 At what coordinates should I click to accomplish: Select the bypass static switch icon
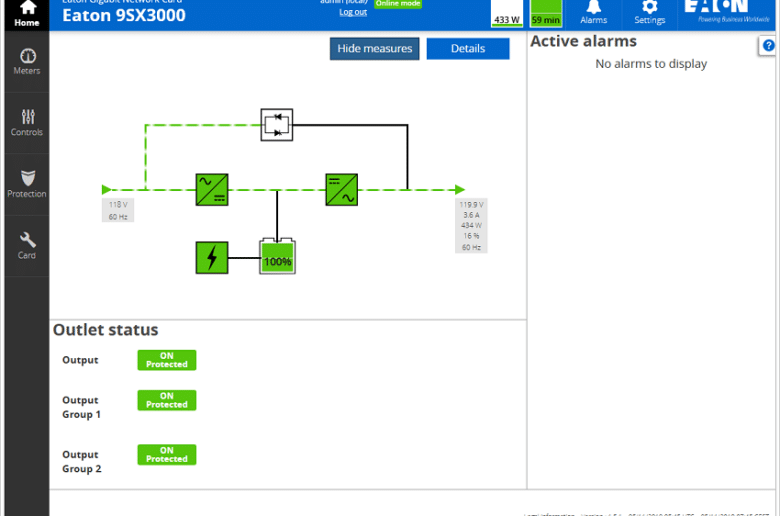click(x=277, y=125)
